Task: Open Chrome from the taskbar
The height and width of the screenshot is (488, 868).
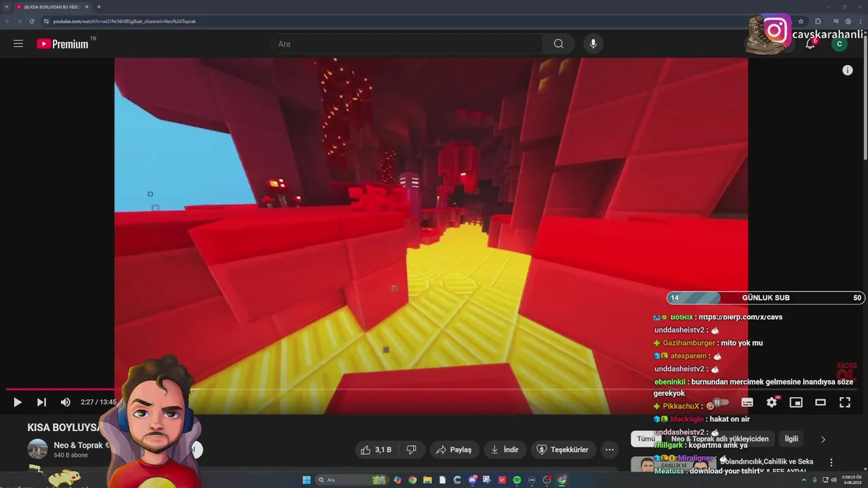Action: tap(412, 480)
